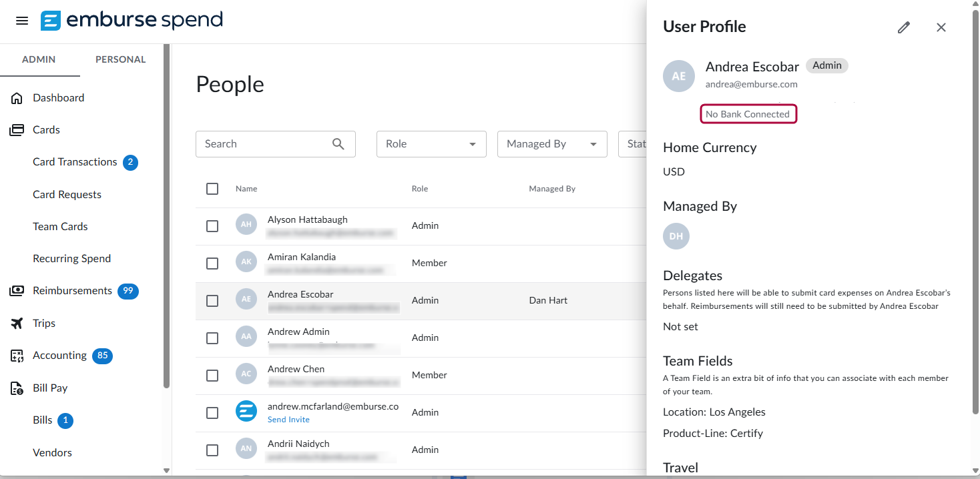Toggle the select-all checkbox in header
Screen dimensions: 980x479
(x=212, y=189)
